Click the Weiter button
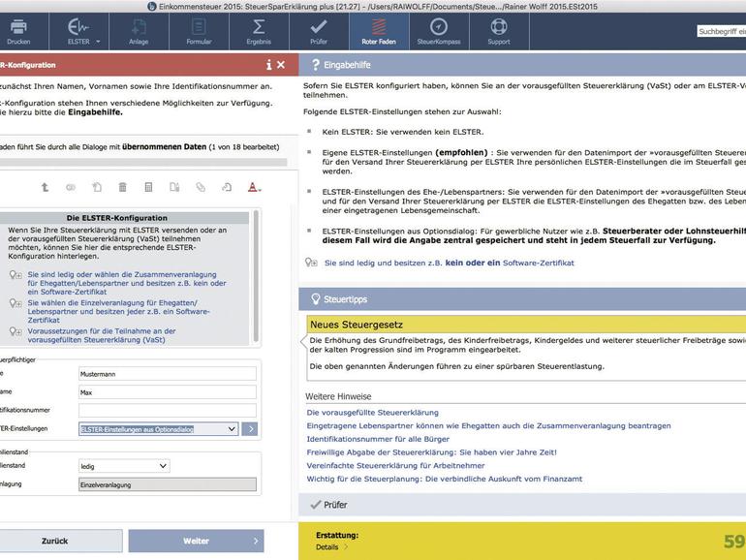Screen dimensions: 746x560 pyautogui.click(x=196, y=541)
